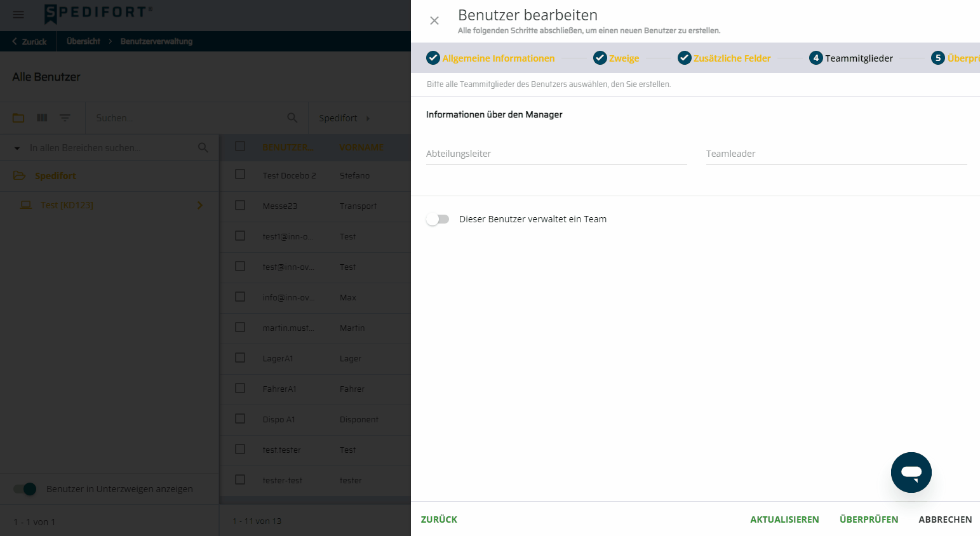Close the Benutzer bearbeiten panel
This screenshot has height=536, width=980.
coord(434,21)
